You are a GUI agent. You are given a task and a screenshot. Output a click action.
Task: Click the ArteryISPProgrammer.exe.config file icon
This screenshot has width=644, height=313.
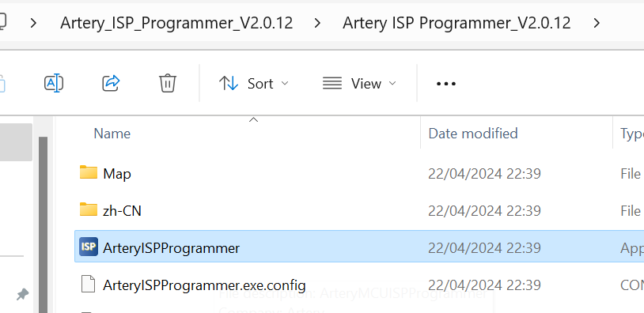pyautogui.click(x=89, y=284)
